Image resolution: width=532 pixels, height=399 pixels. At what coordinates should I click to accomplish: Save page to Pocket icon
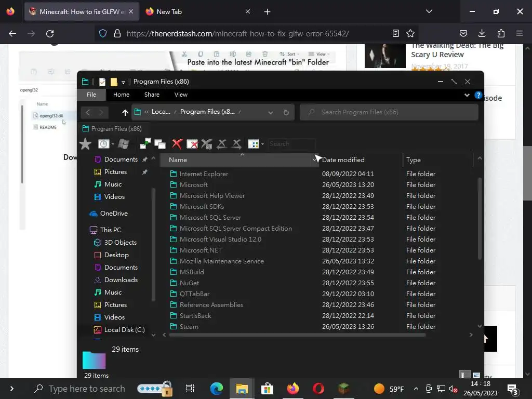(463, 33)
